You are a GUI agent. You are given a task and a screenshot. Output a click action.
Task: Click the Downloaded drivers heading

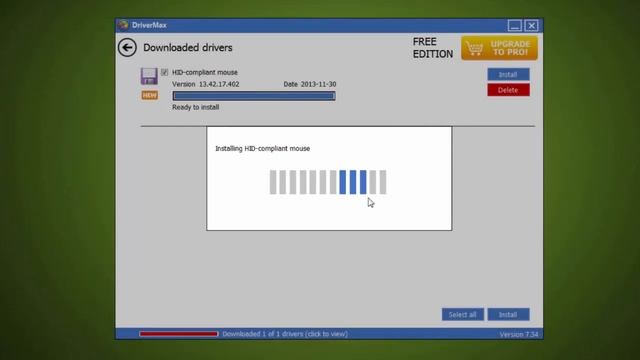188,48
